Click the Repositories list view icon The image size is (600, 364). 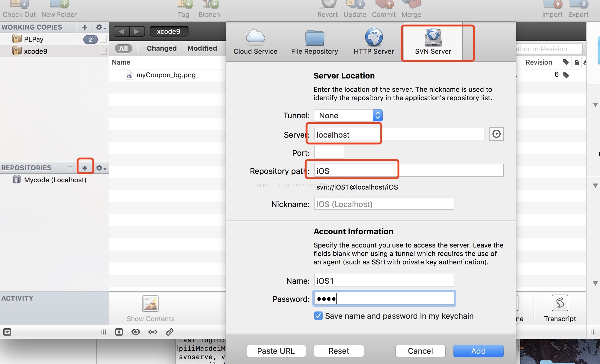[70, 168]
